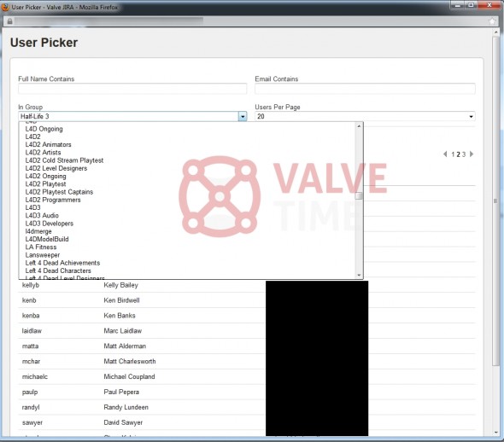Go to previous page using left arrow
Image resolution: width=504 pixels, height=442 pixels.
point(445,154)
